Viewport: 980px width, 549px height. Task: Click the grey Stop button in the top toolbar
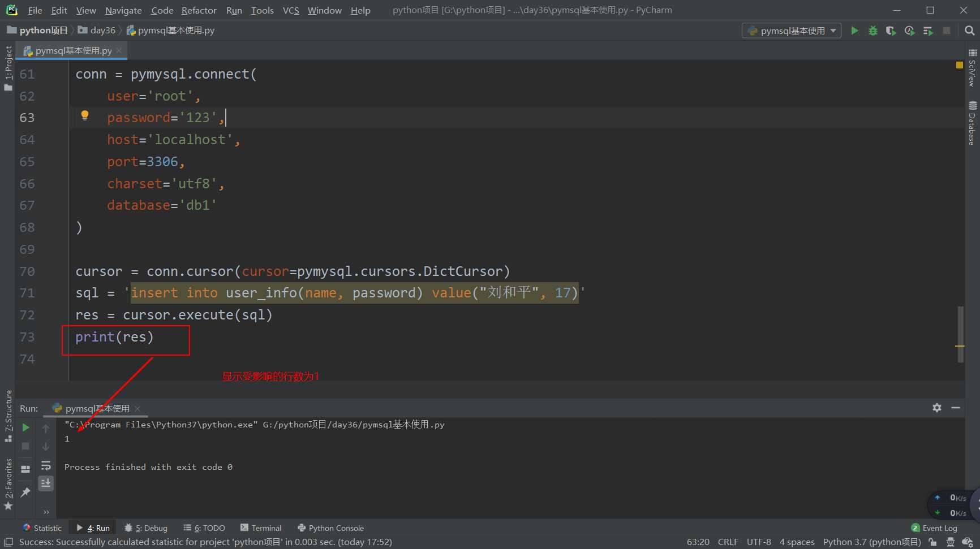coord(947,31)
